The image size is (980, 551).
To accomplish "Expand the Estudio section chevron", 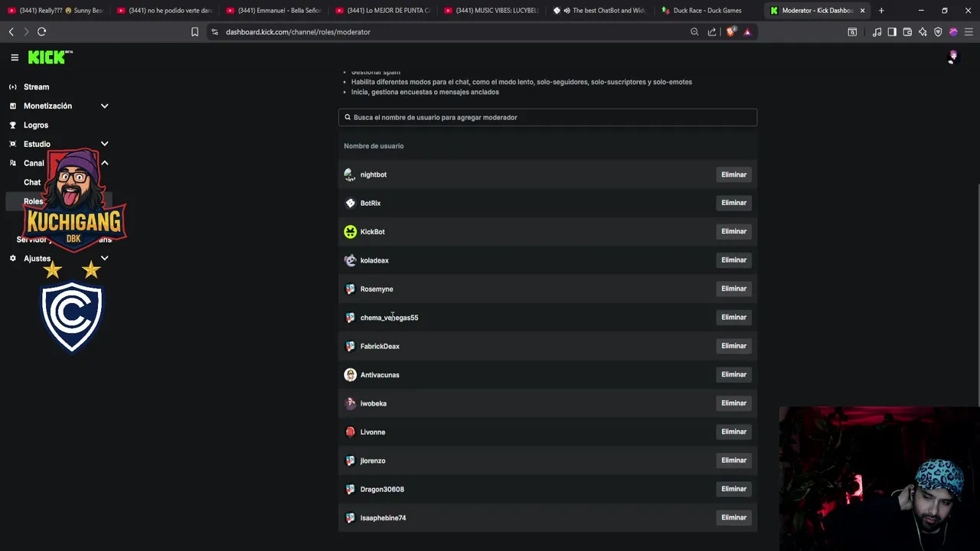I will coord(105,144).
